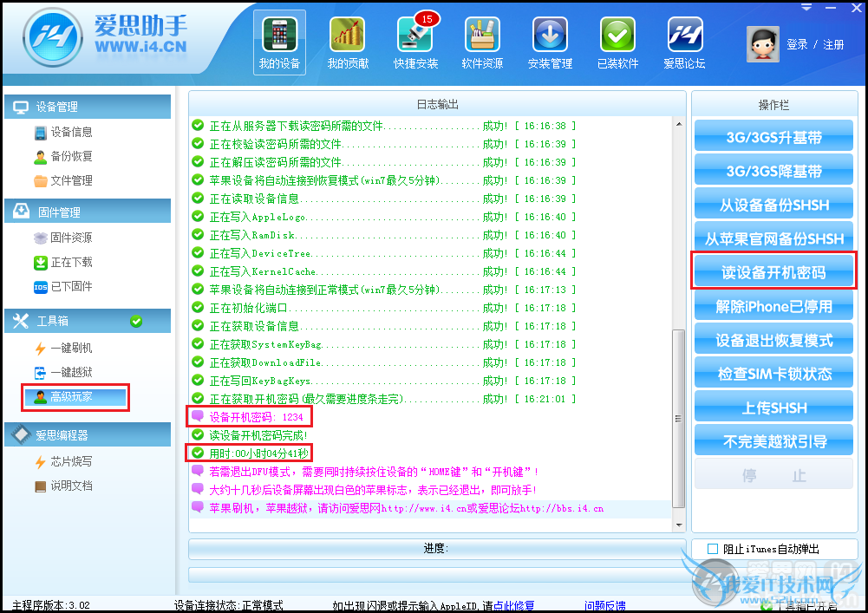Click 从苹果官网备份SHSH button

tap(773, 238)
